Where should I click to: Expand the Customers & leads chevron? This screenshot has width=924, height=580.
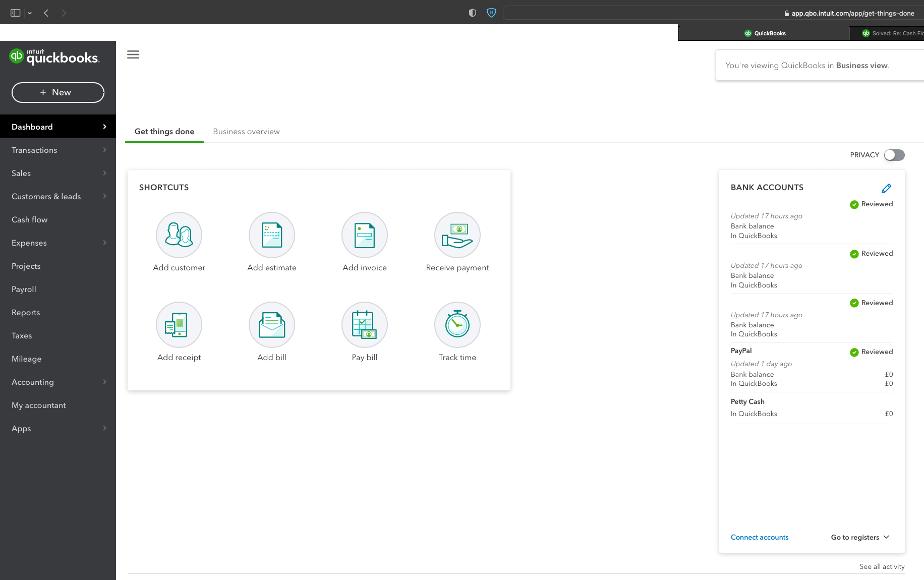pos(105,196)
